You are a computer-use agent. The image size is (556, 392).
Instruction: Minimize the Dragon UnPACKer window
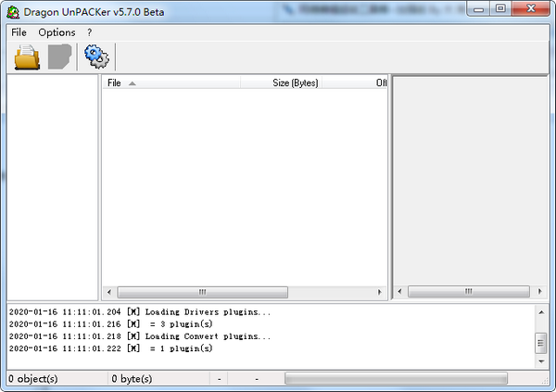[479, 9]
